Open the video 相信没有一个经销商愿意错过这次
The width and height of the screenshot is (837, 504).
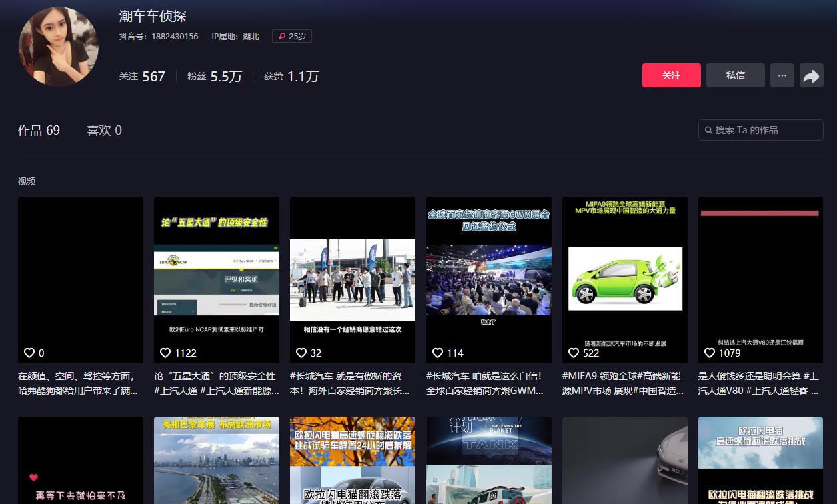point(353,280)
